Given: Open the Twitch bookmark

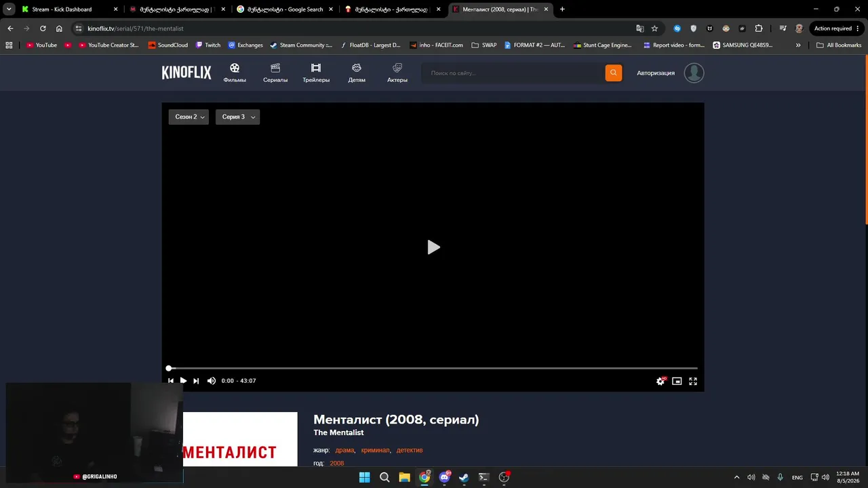Looking at the screenshot, I should click(208, 45).
